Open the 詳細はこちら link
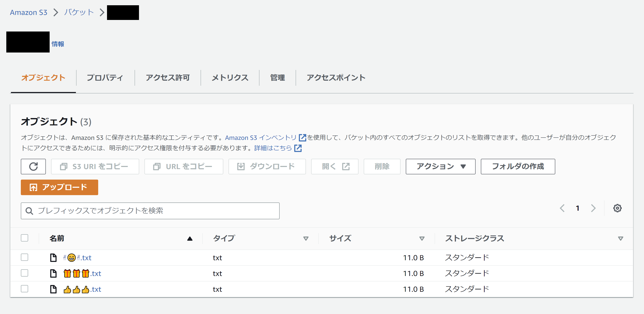644x314 pixels. pos(273,148)
